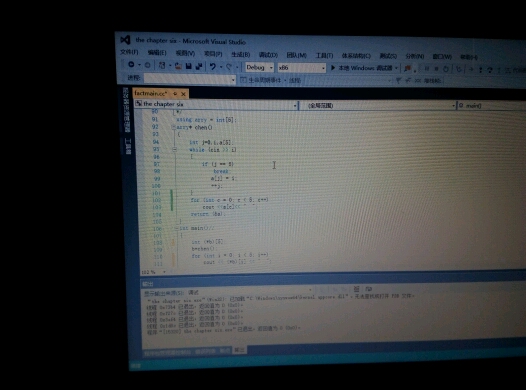526x390 pixels.
Task: Click the Open File folder icon
Action: pyautogui.click(x=178, y=66)
